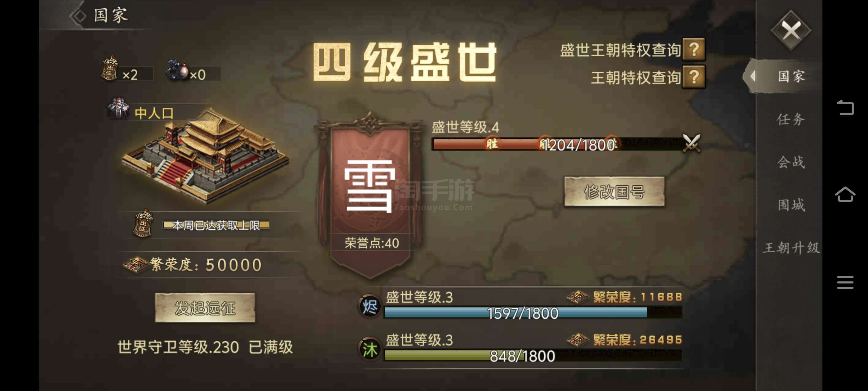Tap the 出征 token icon showing x2
The height and width of the screenshot is (391, 868).
(110, 69)
